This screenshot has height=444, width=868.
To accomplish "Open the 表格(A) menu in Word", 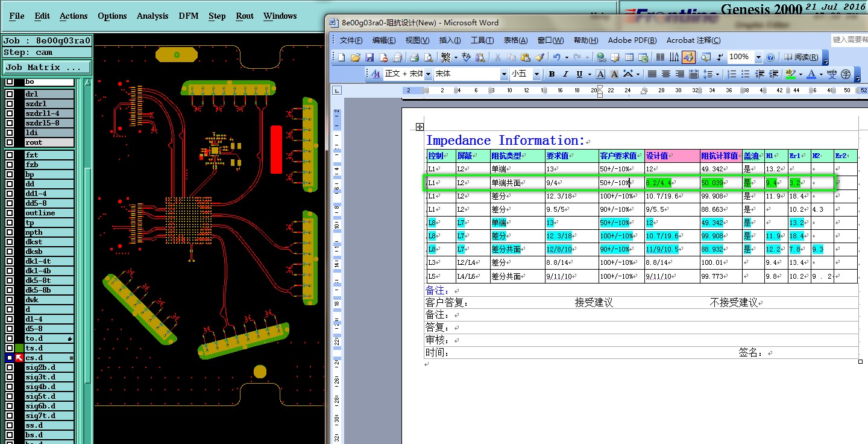I will (515, 40).
